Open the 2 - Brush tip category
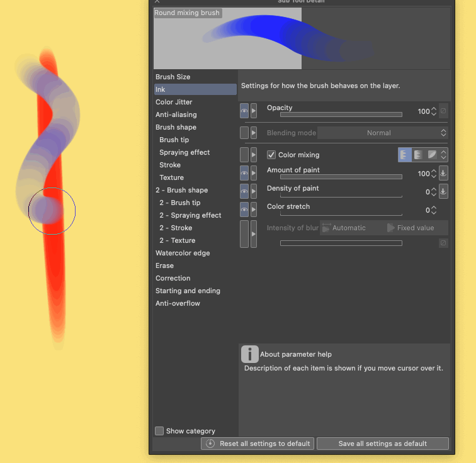Viewport: 476px width, 463px height. (195, 203)
